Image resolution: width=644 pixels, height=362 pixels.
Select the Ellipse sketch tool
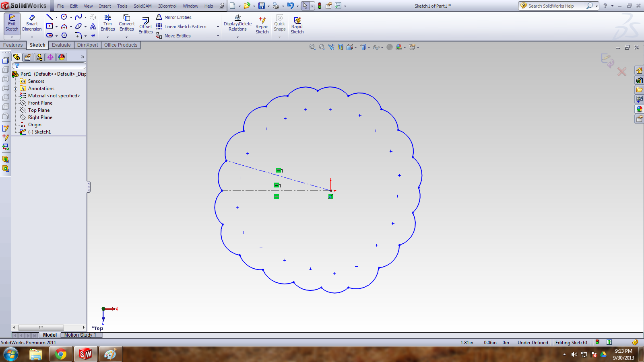point(78,26)
